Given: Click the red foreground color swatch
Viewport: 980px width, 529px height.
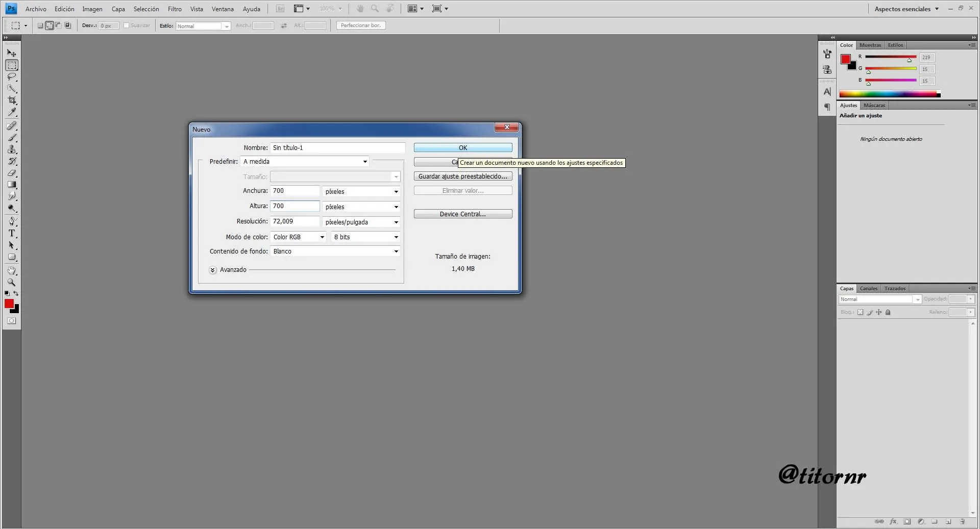Looking at the screenshot, I should pos(9,304).
